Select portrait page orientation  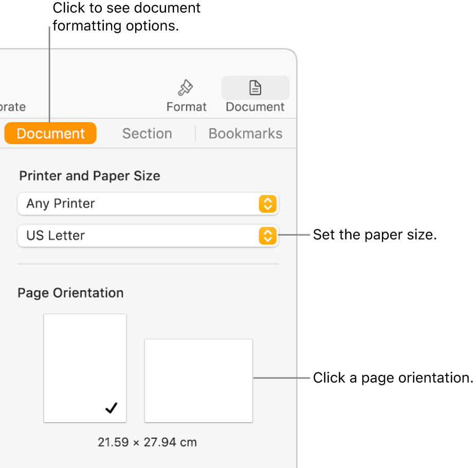point(85,368)
